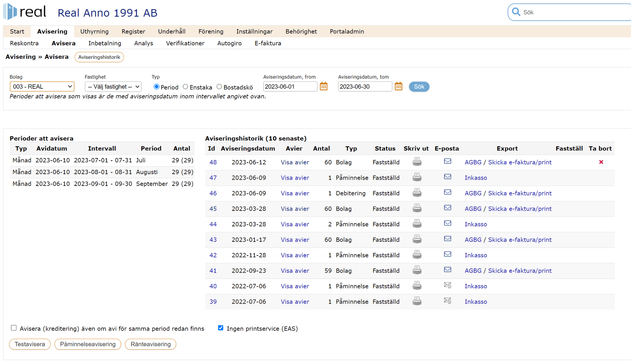Viewport: 631px width, 364px height.
Task: Click Visa avier for avisering 48
Action: [x=295, y=162]
